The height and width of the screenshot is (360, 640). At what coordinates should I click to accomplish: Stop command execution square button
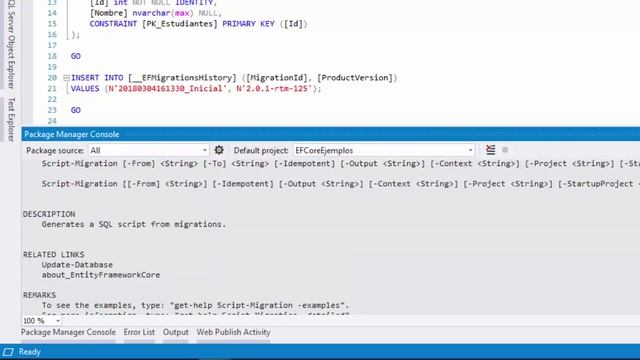(505, 150)
